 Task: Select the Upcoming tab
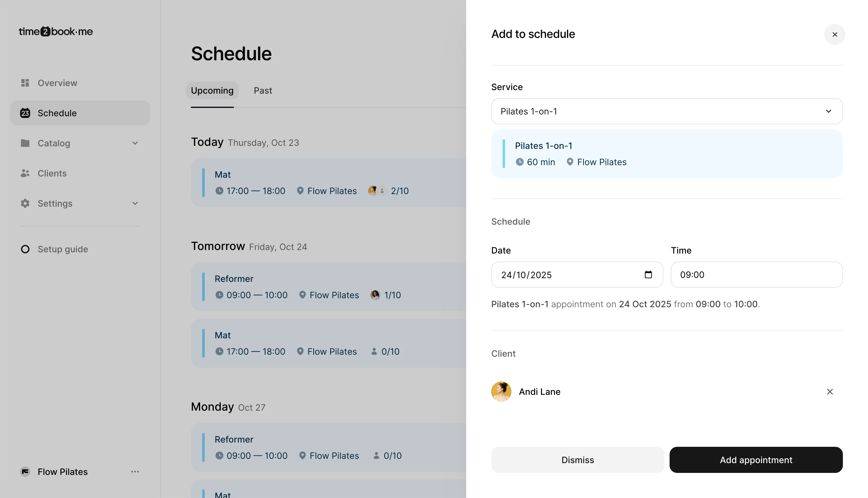point(212,91)
